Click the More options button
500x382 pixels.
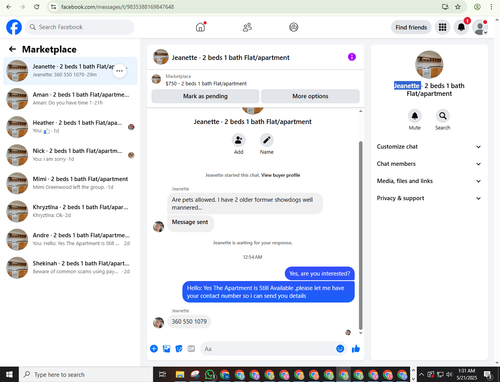click(310, 96)
